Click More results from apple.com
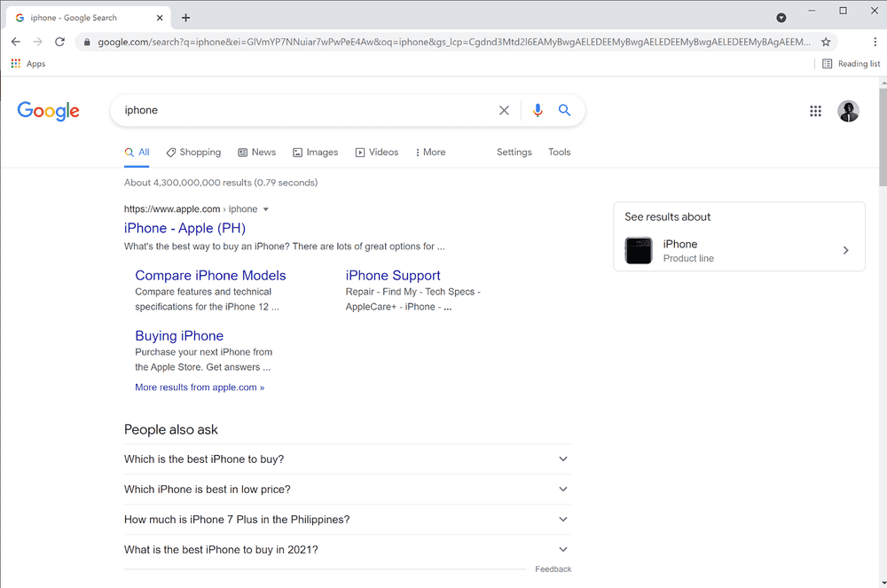The width and height of the screenshot is (887, 588). tap(200, 388)
